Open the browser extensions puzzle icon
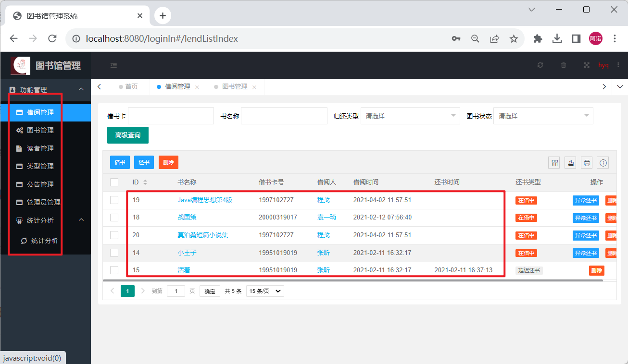The height and width of the screenshot is (364, 628). [x=538, y=39]
